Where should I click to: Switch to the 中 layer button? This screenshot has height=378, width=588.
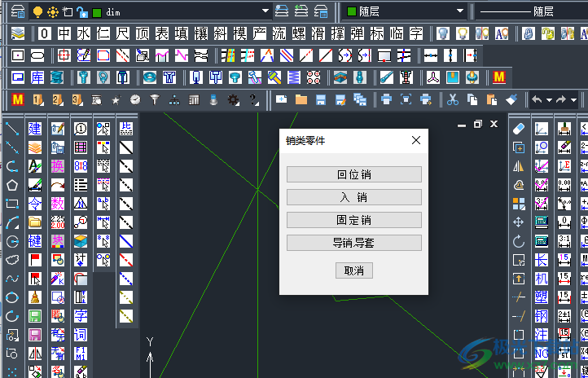click(x=64, y=33)
